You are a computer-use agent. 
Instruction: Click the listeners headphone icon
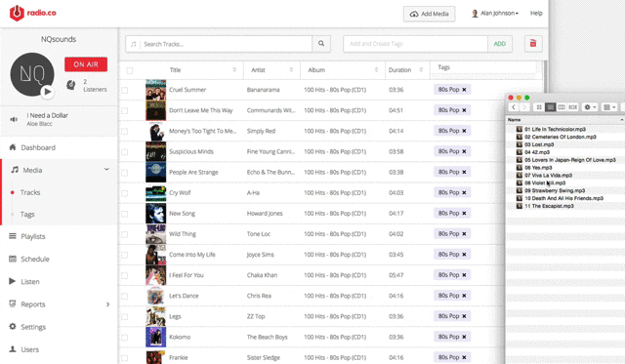(71, 85)
